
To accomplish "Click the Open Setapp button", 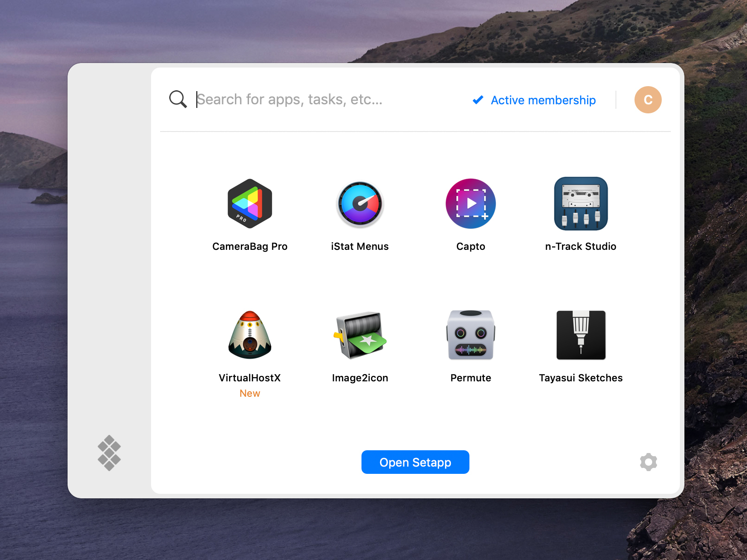I will click(x=415, y=462).
